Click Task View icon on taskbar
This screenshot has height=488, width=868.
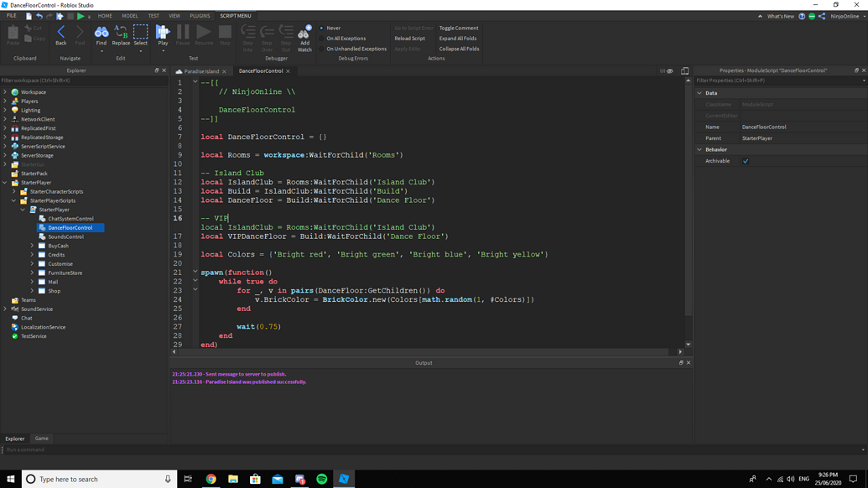click(188, 479)
